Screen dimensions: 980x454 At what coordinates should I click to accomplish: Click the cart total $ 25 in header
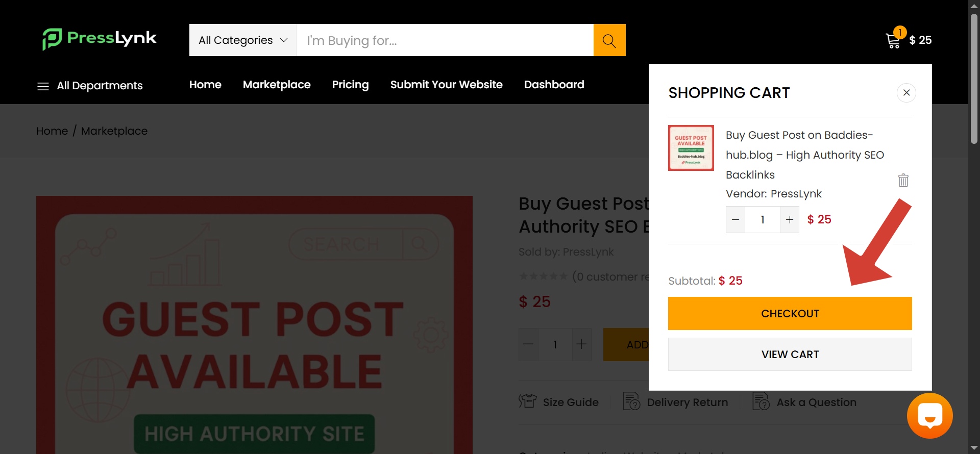tap(920, 40)
